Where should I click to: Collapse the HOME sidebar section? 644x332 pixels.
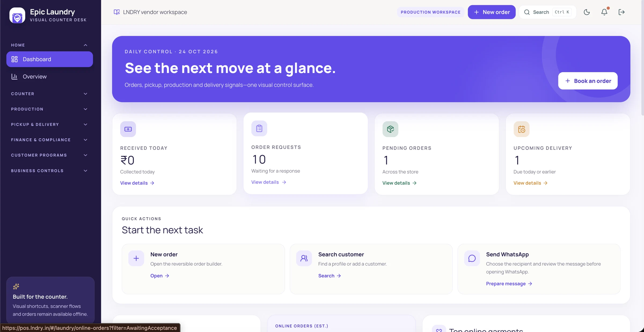tap(50, 45)
